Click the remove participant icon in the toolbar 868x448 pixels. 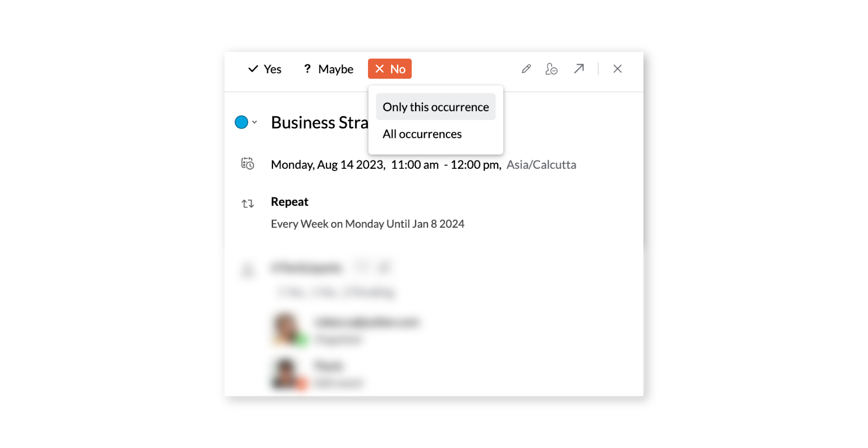552,69
